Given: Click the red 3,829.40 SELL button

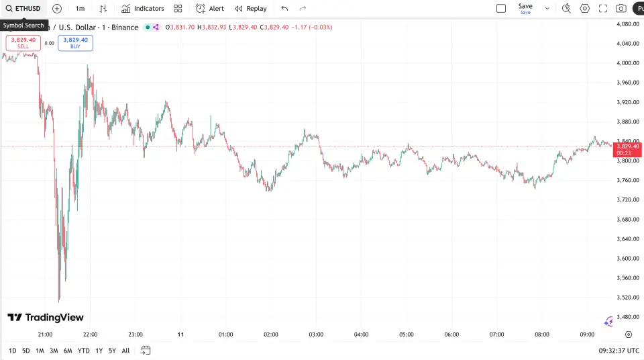Looking at the screenshot, I should coord(23,43).
